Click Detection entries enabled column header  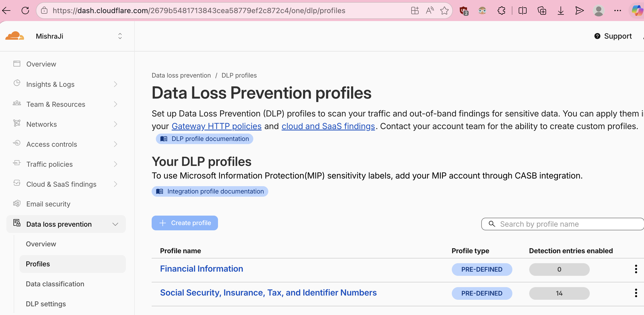coord(571,251)
